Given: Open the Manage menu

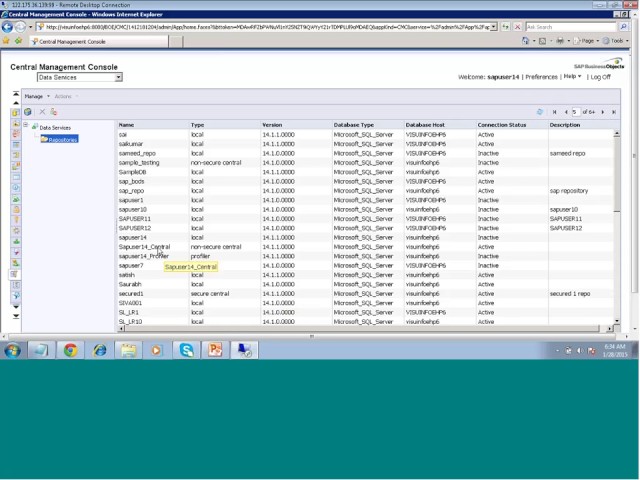Looking at the screenshot, I should point(37,96).
